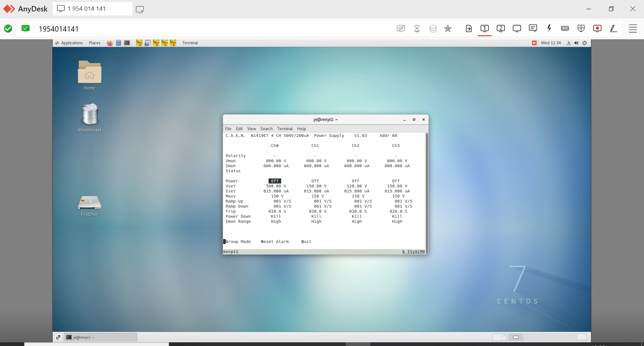Expand the Places menu
Viewport: 644px width, 346px height.
[x=95, y=43]
